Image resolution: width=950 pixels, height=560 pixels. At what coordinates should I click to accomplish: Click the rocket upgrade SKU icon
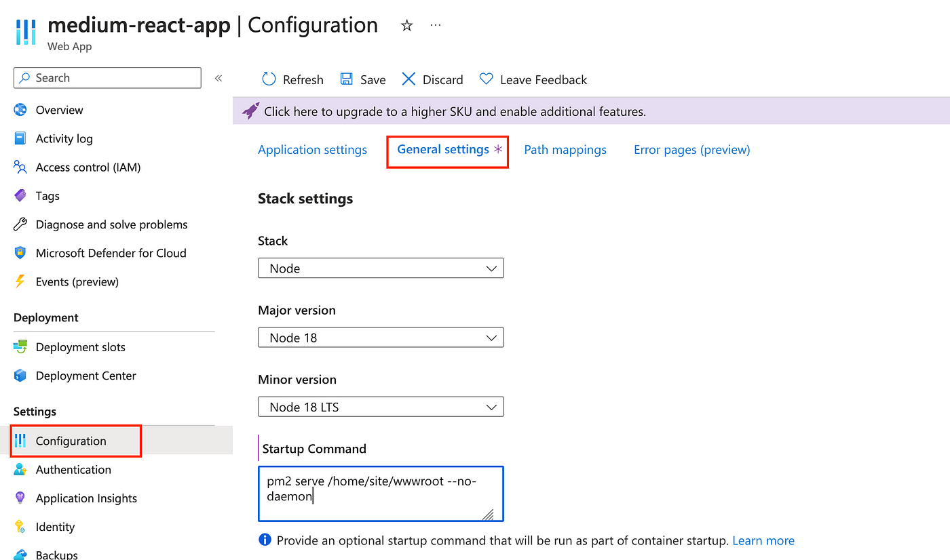coord(250,111)
